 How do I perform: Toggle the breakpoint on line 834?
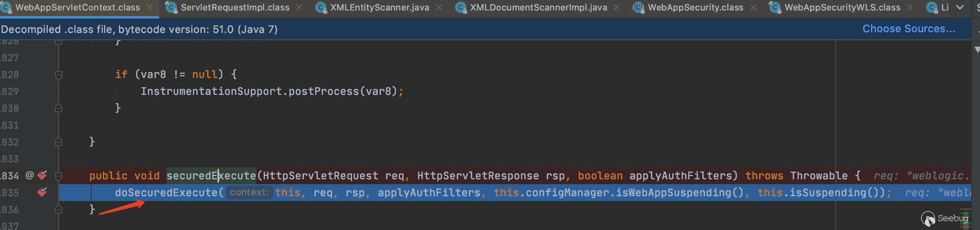point(42,176)
